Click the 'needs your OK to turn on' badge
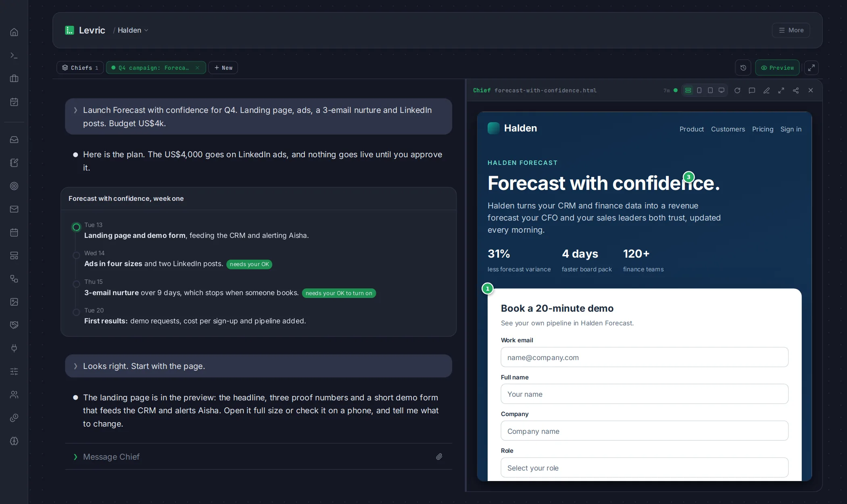847x504 pixels. point(339,293)
